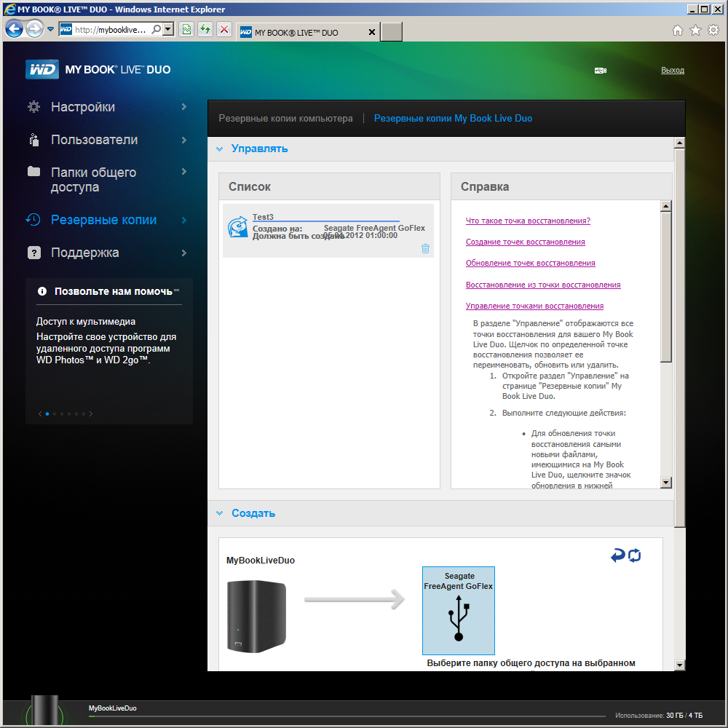Open Поддержка menu item
This screenshot has height=728, width=728.
pos(85,253)
